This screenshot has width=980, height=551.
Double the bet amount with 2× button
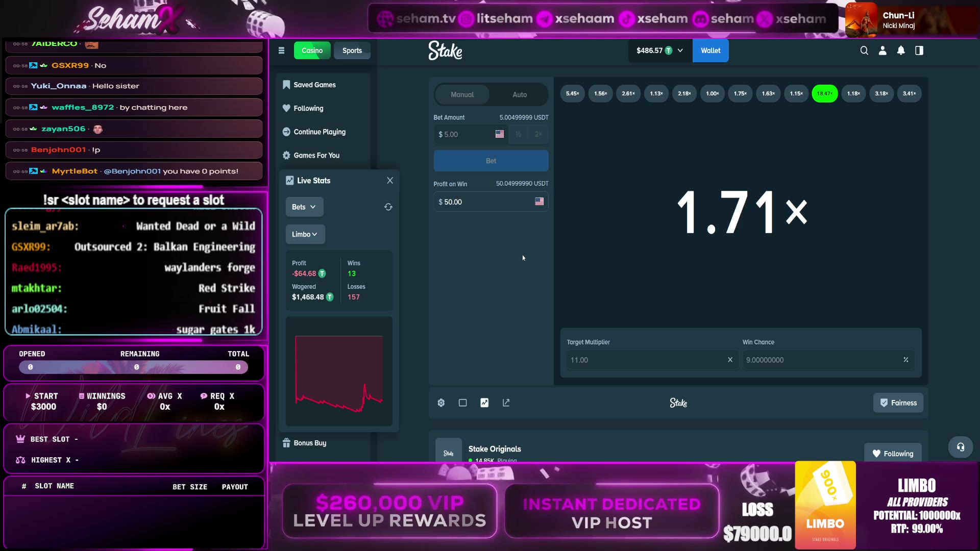coord(538,134)
